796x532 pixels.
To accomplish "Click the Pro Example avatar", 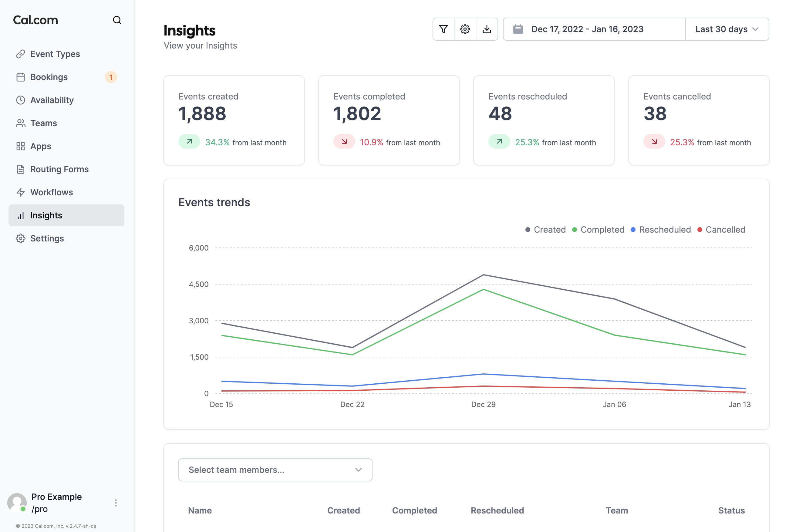I will point(17,503).
